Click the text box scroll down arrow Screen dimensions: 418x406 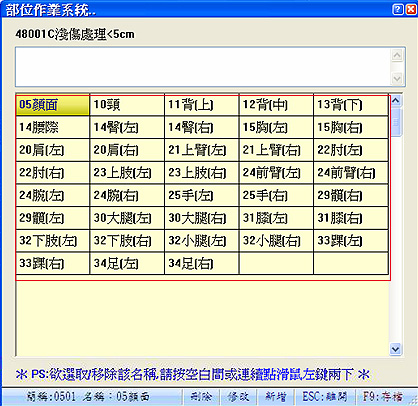click(397, 79)
